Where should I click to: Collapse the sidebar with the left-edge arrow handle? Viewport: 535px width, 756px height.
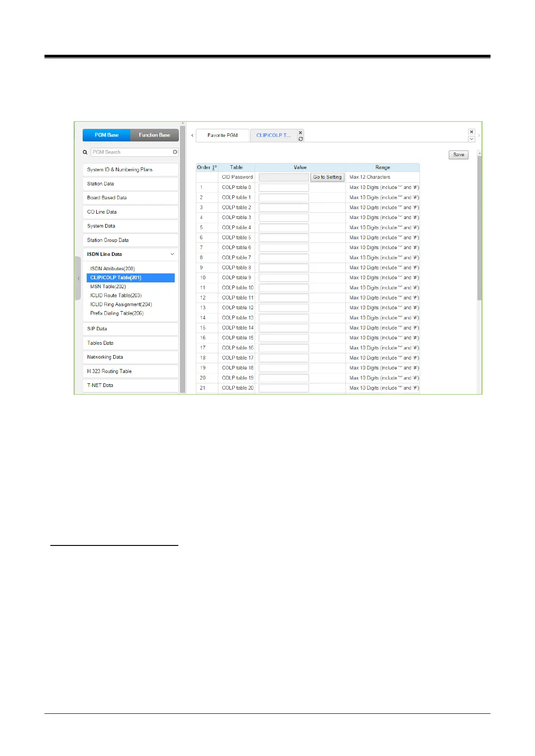[78, 278]
